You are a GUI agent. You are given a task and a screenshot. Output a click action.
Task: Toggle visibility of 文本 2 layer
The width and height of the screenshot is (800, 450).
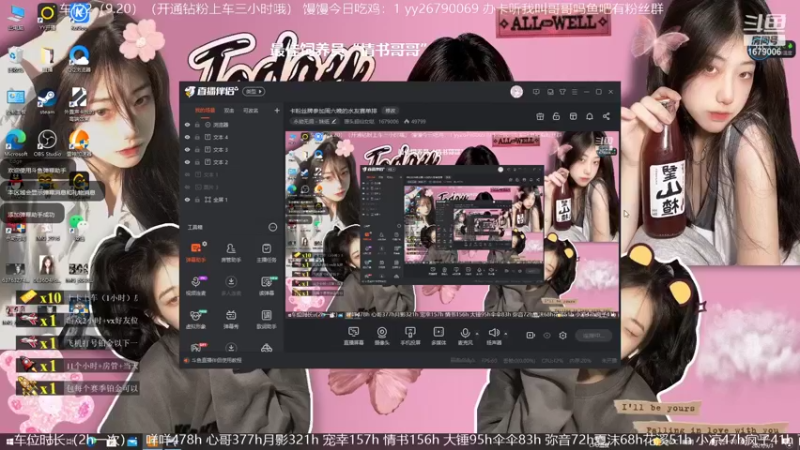[187, 162]
